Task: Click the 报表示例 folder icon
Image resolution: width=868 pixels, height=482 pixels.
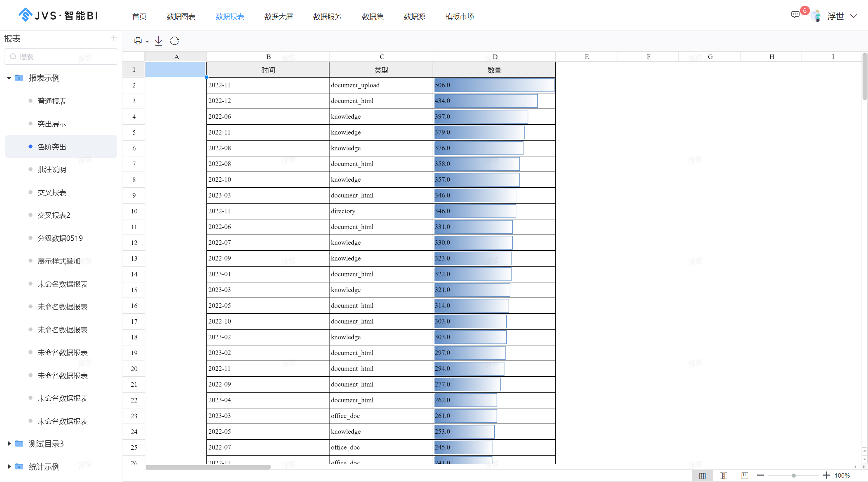Action: point(19,78)
